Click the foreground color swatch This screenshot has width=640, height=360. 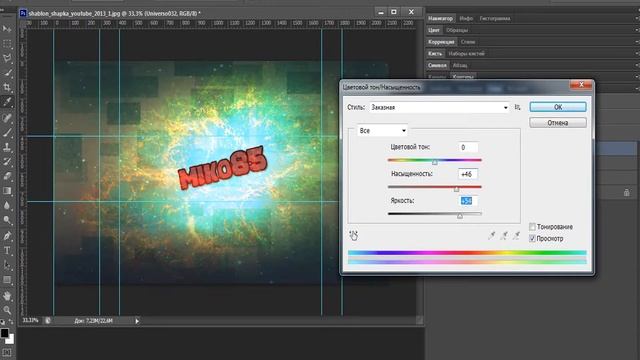point(4,333)
